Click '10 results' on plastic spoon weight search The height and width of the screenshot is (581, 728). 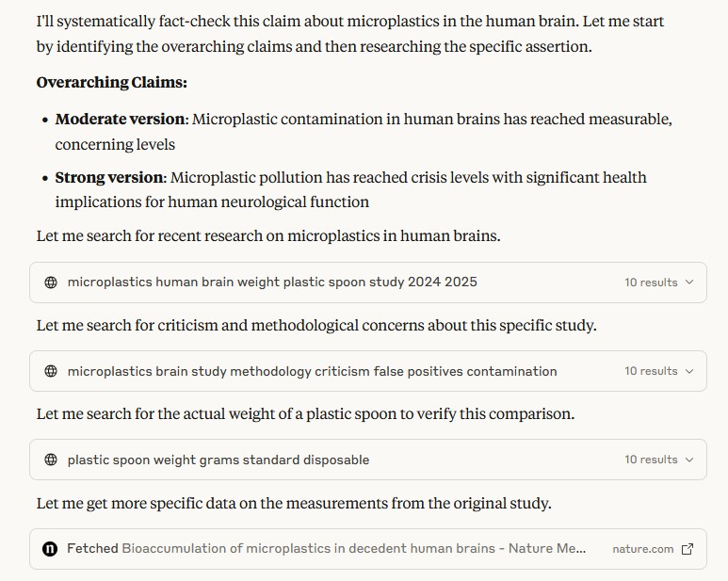651,460
